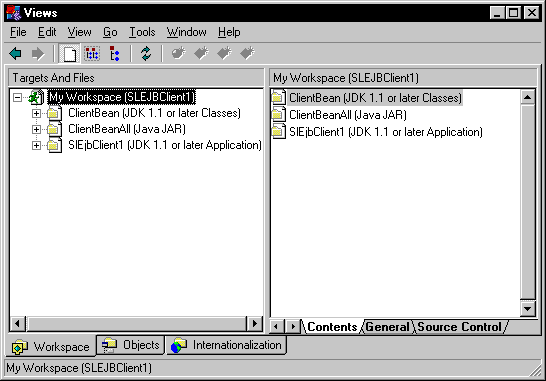Select My Workspace (SLEJBClient1) in tree
Viewport: 546px width, 381px height.
[x=121, y=97]
